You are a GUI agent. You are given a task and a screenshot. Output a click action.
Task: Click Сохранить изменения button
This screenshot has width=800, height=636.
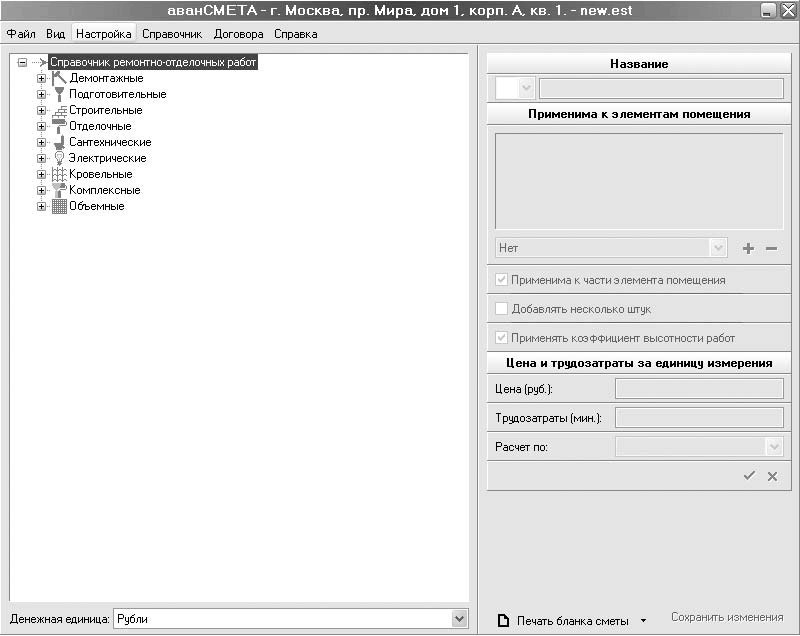727,617
